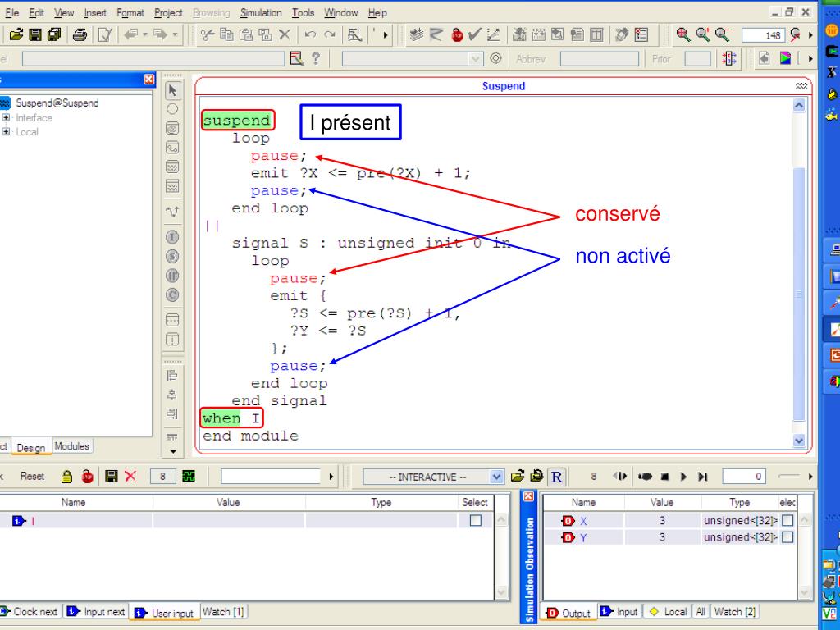Check the select box for output Y

(787, 537)
